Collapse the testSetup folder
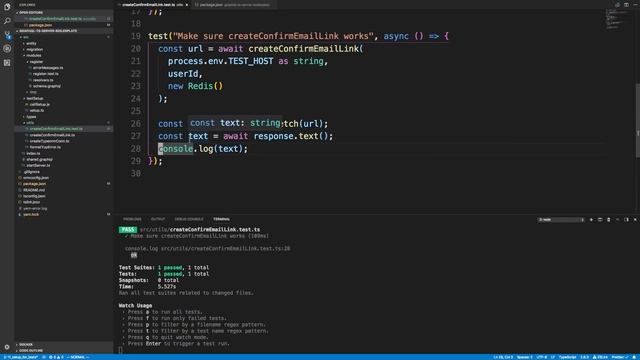This screenshot has width=640, height=360. [34, 98]
